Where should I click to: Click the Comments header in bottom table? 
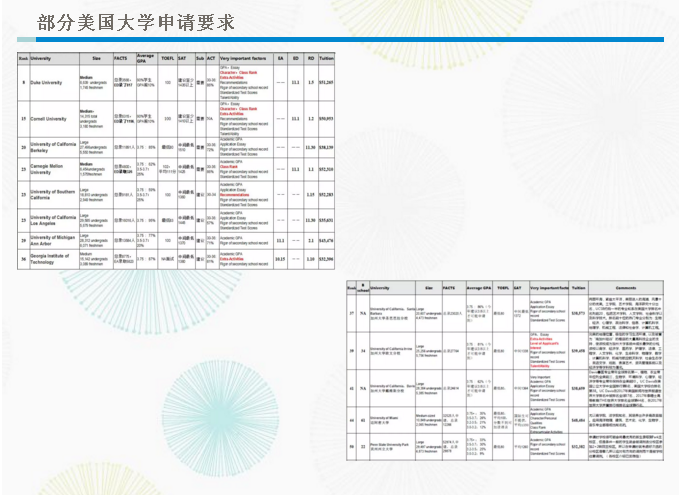click(x=626, y=287)
